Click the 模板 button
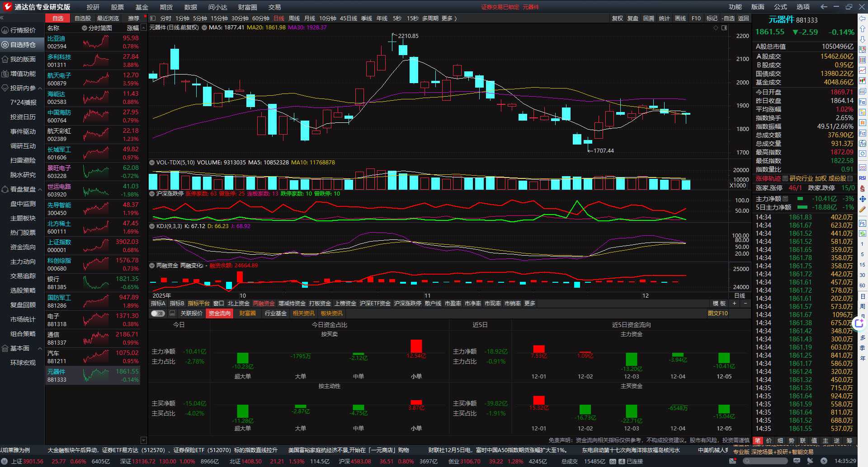The width and height of the screenshot is (868, 467). coord(719,304)
